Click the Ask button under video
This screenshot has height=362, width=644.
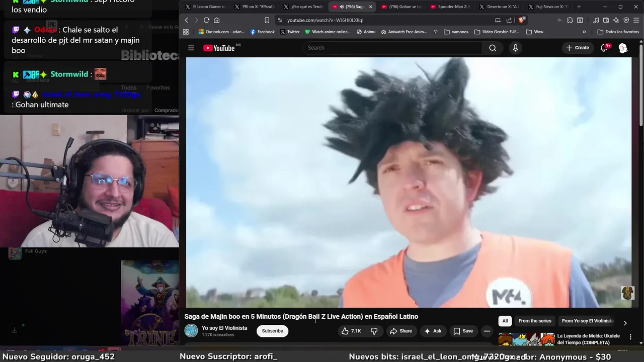click(x=433, y=331)
